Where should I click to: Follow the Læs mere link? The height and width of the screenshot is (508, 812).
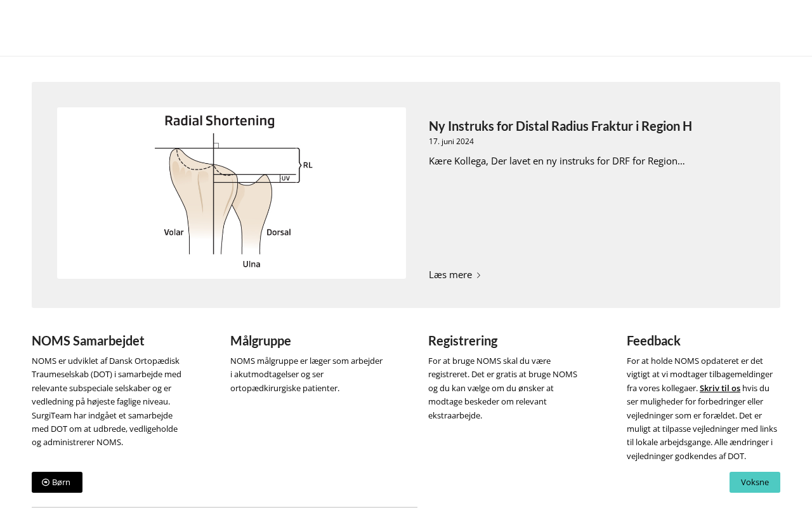450,275
